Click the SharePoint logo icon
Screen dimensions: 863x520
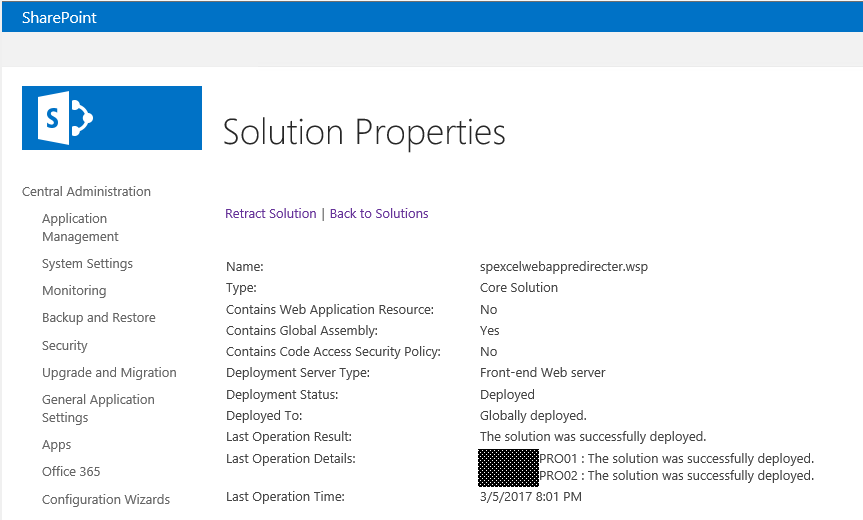tap(111, 118)
